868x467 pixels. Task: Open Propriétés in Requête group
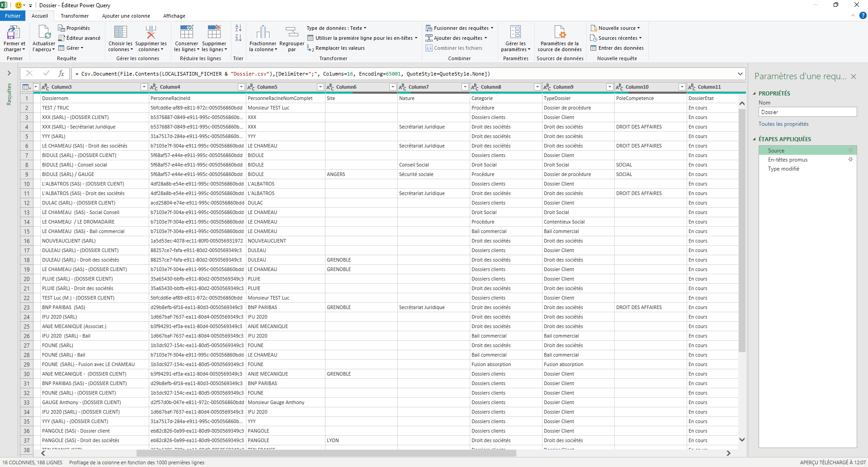click(74, 28)
